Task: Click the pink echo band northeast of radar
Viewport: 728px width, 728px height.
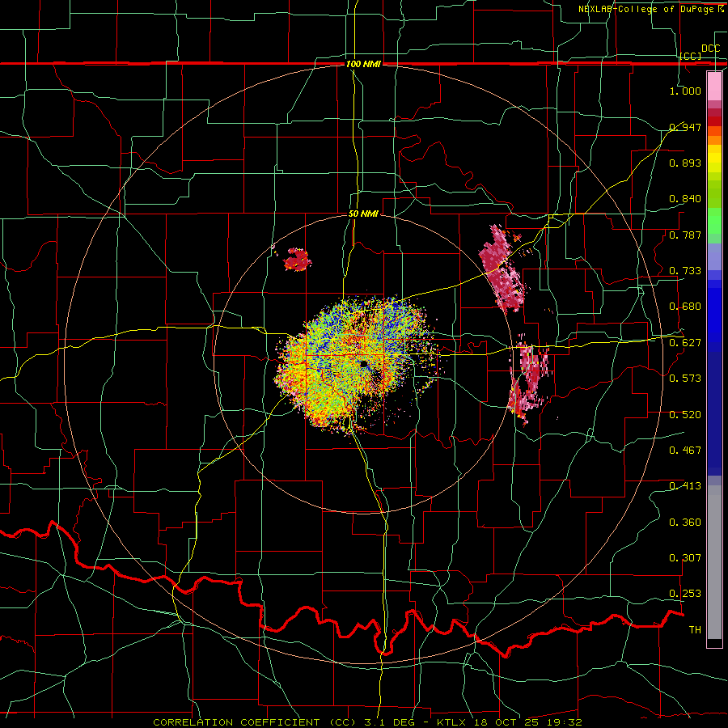Action: coord(502,269)
